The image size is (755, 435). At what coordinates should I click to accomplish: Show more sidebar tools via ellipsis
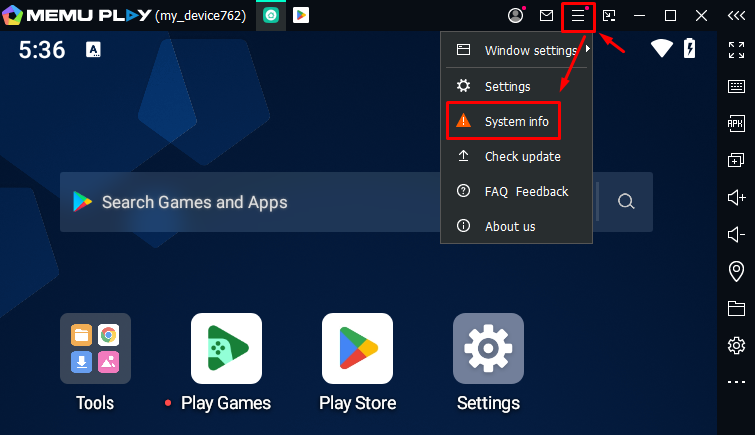(736, 382)
